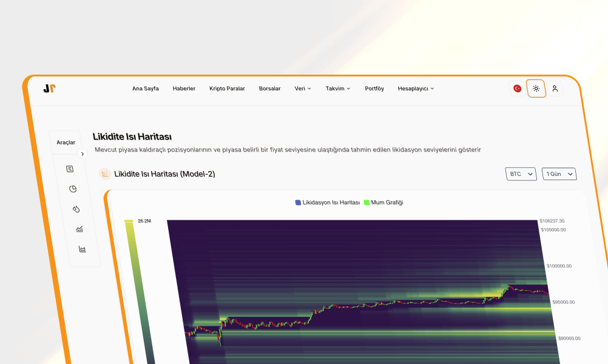Open the news list icon in sidebar
608x364 pixels.
tap(70, 169)
